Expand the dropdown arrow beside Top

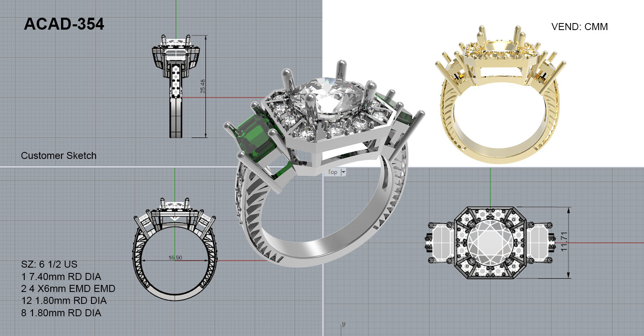(x=343, y=172)
